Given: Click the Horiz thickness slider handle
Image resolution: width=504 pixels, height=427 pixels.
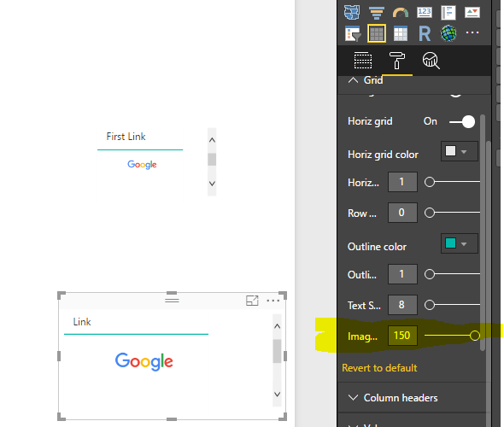Looking at the screenshot, I should point(430,182).
